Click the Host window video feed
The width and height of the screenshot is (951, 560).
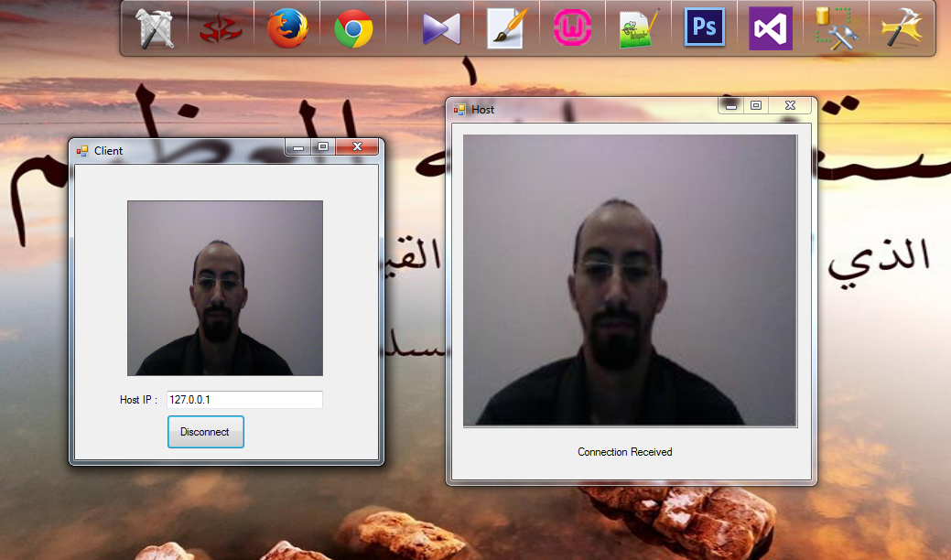click(630, 280)
